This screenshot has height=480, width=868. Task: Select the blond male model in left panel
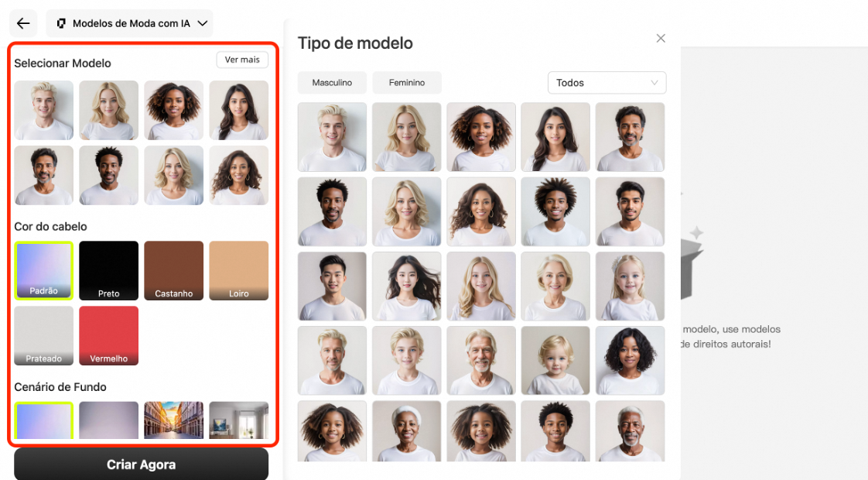(x=44, y=110)
